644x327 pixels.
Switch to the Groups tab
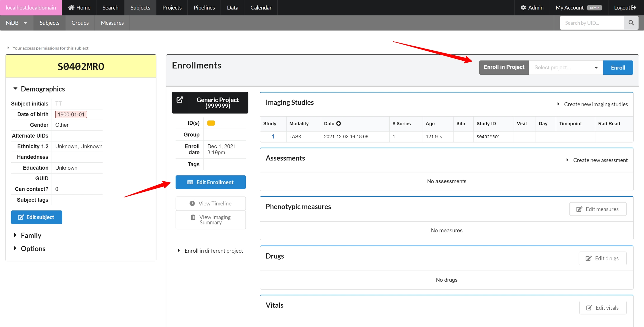click(80, 23)
